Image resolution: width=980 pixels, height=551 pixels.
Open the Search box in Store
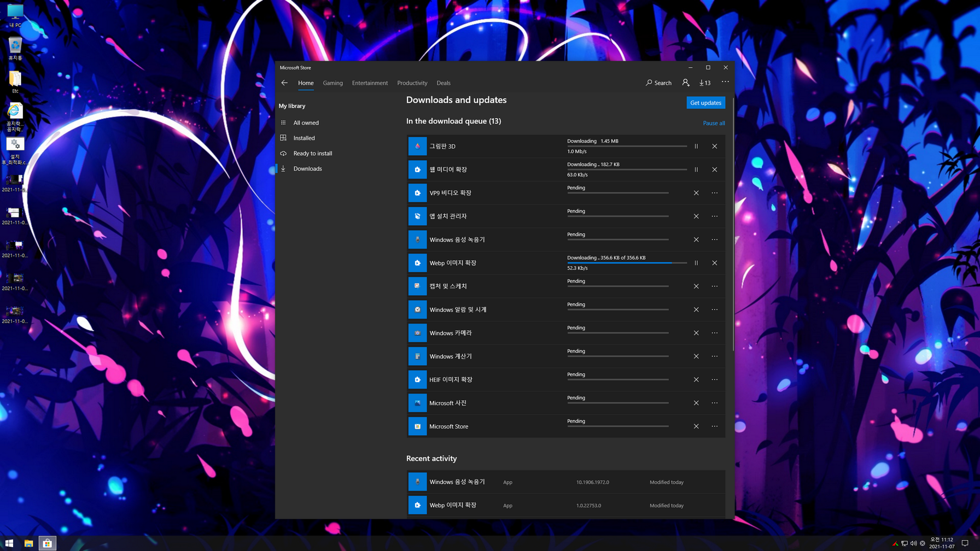click(658, 83)
